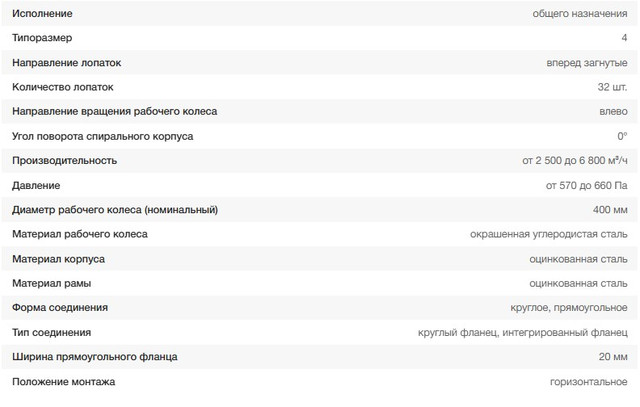Select the 'от 570 до 660 Па' value
Screen dimensions: 640x407
[x=587, y=185]
